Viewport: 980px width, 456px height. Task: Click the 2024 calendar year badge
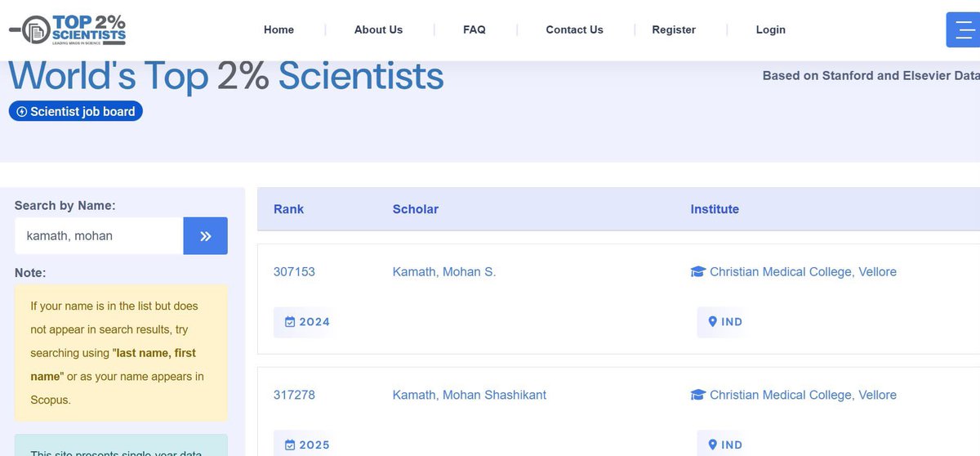307,322
